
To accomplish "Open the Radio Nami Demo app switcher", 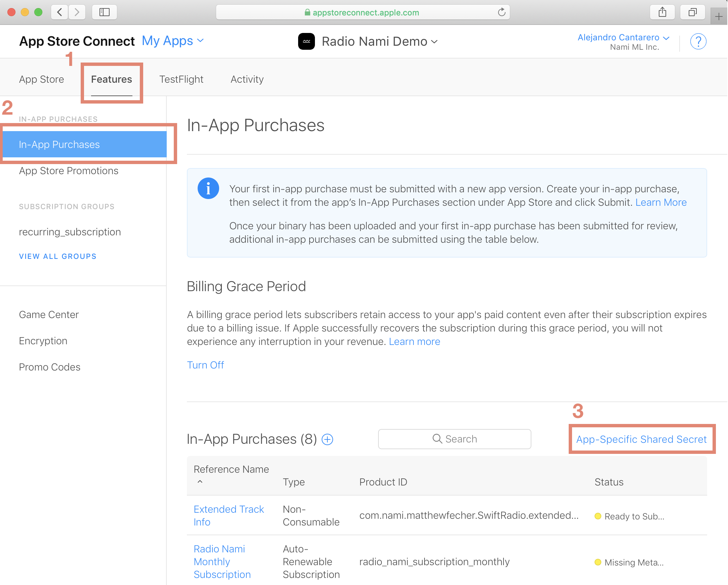I will coord(379,42).
